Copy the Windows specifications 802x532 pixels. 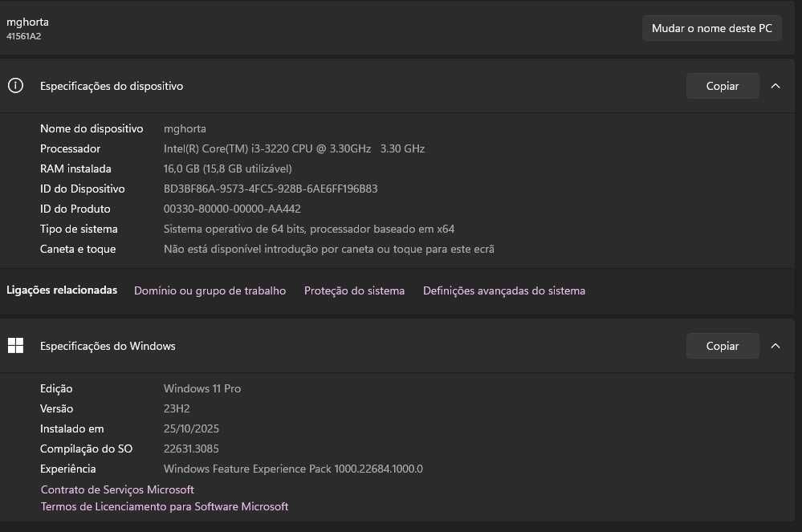click(723, 346)
